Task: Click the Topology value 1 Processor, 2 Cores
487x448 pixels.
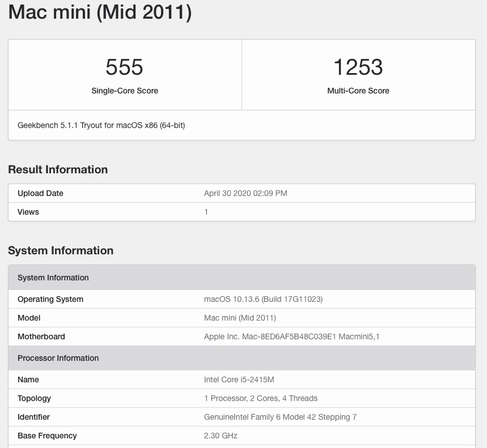Action: click(x=260, y=398)
